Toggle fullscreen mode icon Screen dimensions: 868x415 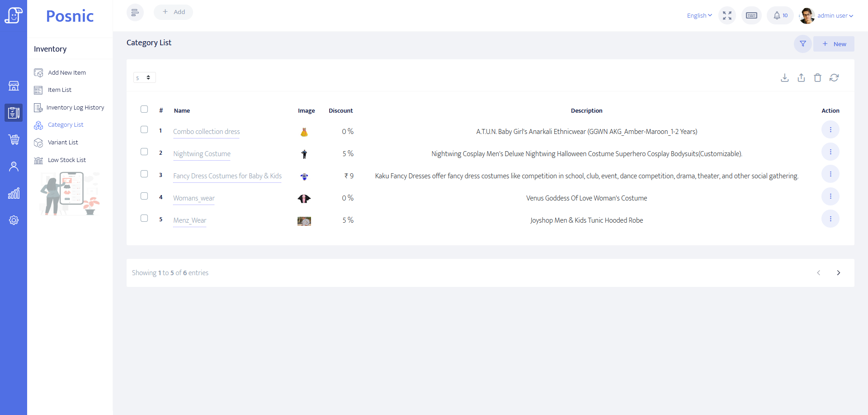(x=727, y=15)
